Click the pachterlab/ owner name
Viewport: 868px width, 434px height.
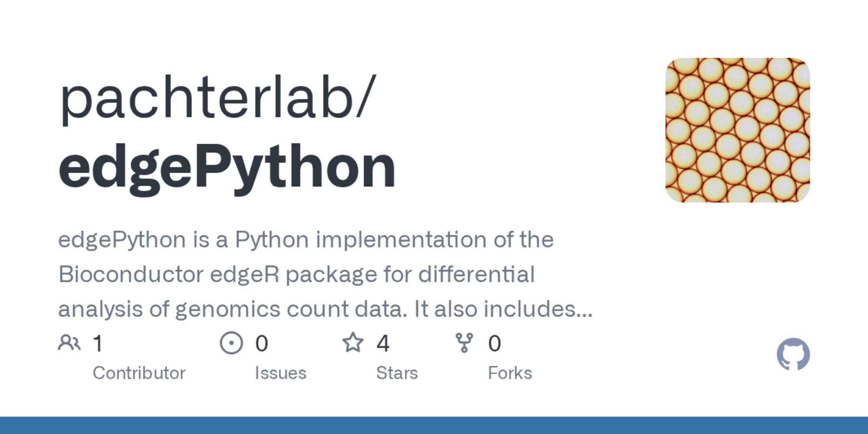click(217, 98)
